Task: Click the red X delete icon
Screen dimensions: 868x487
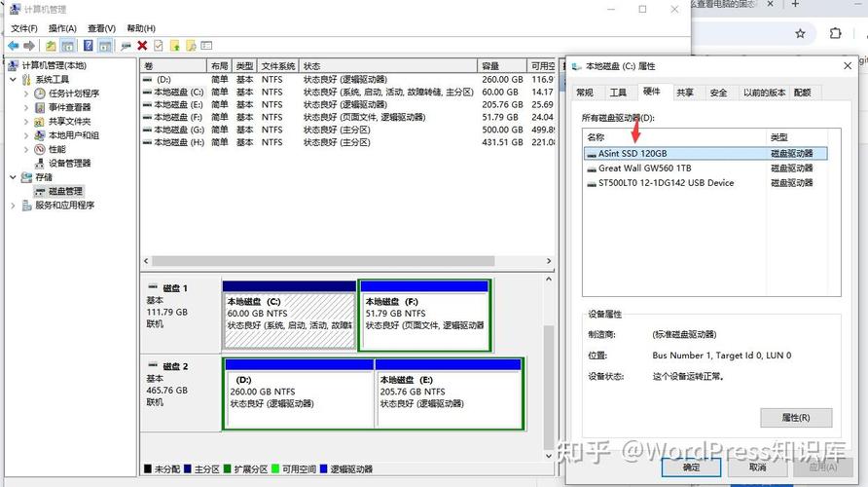Action: click(142, 46)
